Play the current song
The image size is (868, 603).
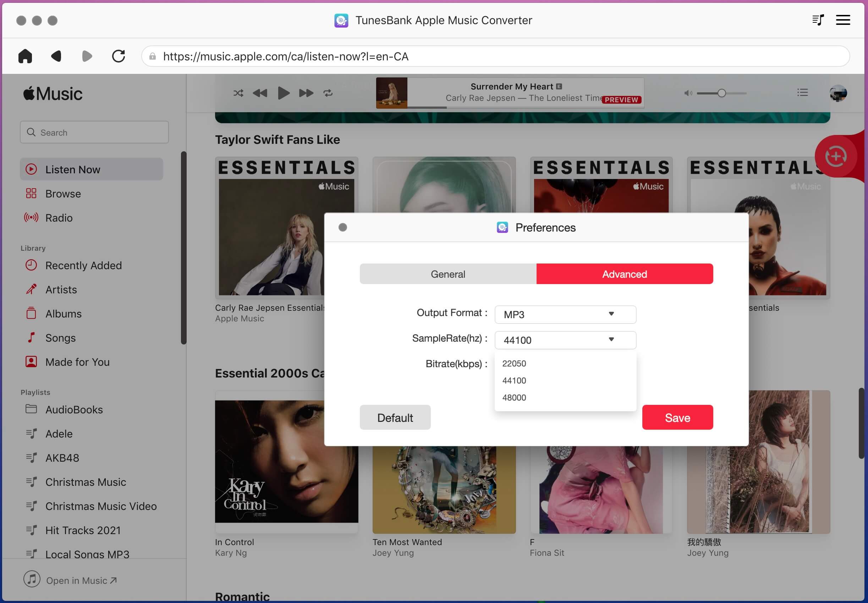(x=284, y=93)
